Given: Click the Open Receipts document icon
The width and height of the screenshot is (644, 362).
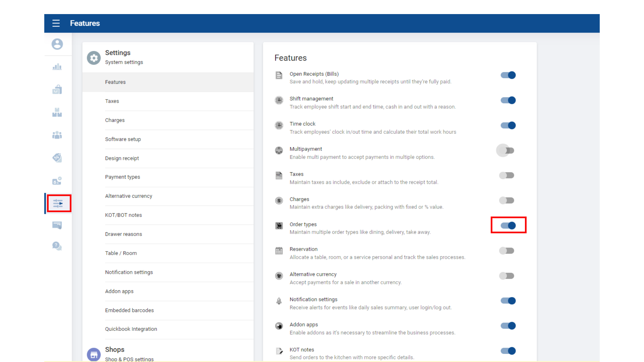Looking at the screenshot, I should 279,75.
